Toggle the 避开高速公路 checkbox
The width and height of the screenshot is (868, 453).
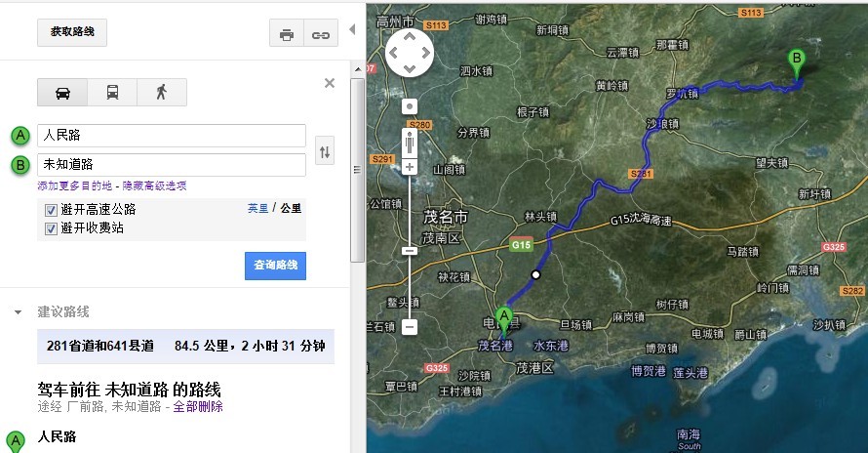51,209
